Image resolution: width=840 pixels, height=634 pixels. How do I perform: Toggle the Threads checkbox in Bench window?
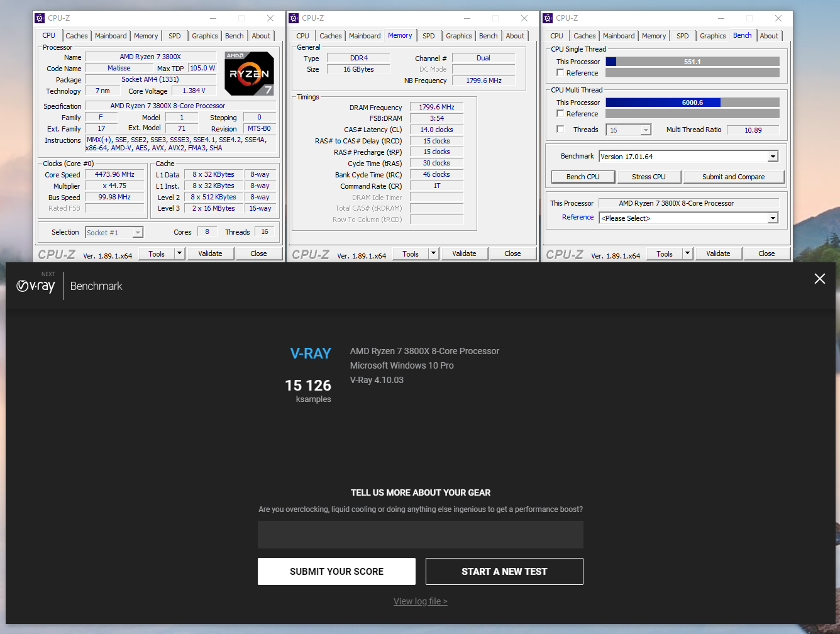tap(560, 130)
